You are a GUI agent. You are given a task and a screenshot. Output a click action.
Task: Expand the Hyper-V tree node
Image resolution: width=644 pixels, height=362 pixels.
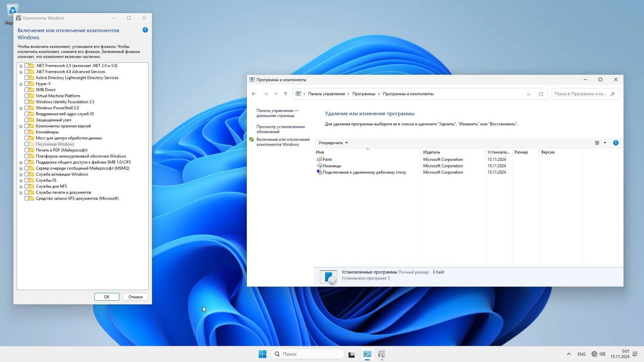point(21,84)
